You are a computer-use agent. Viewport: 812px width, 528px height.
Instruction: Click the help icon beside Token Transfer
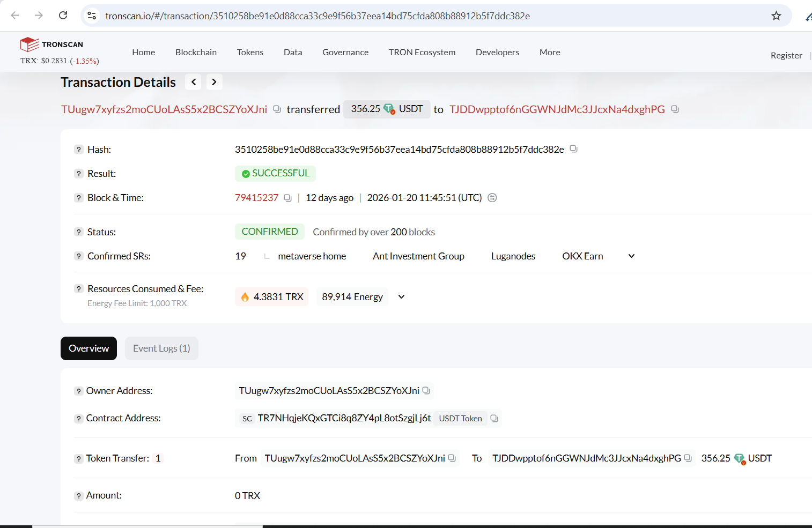pos(79,459)
